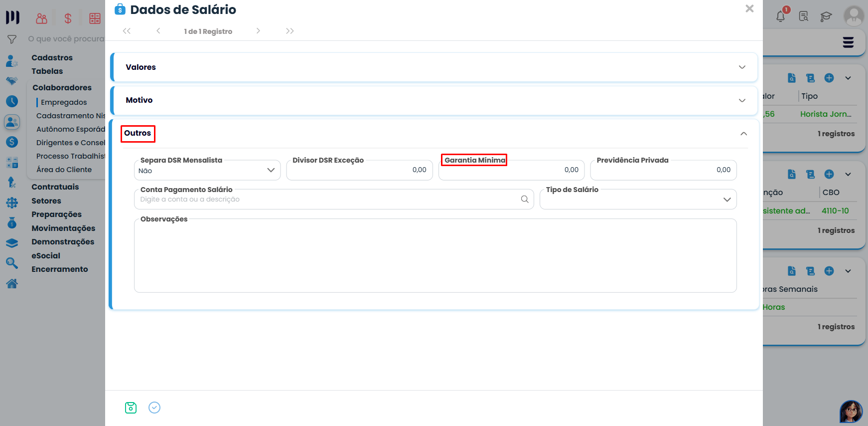The height and width of the screenshot is (426, 868).
Task: Open the Separa DSR Mensalista dropdown
Action: coord(271,170)
